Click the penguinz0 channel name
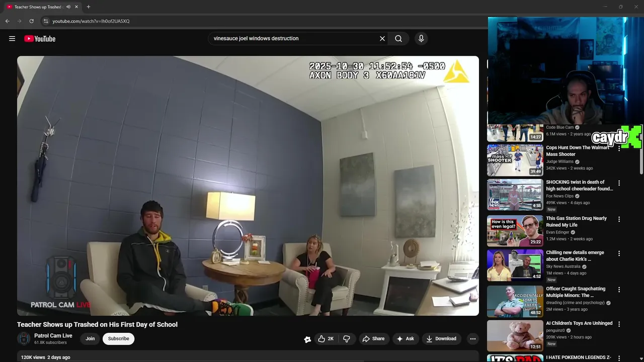This screenshot has width=644, height=362. tap(555, 330)
